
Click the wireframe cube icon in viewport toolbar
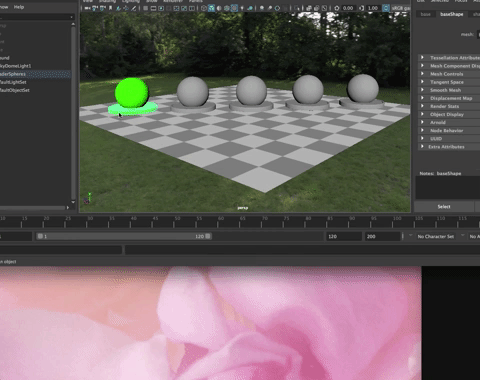[204, 8]
